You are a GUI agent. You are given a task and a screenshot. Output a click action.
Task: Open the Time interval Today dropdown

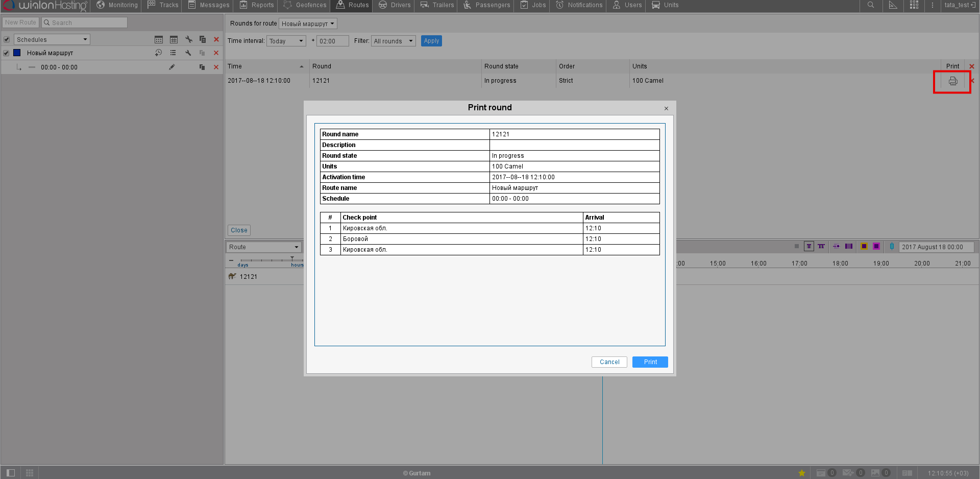pyautogui.click(x=286, y=41)
